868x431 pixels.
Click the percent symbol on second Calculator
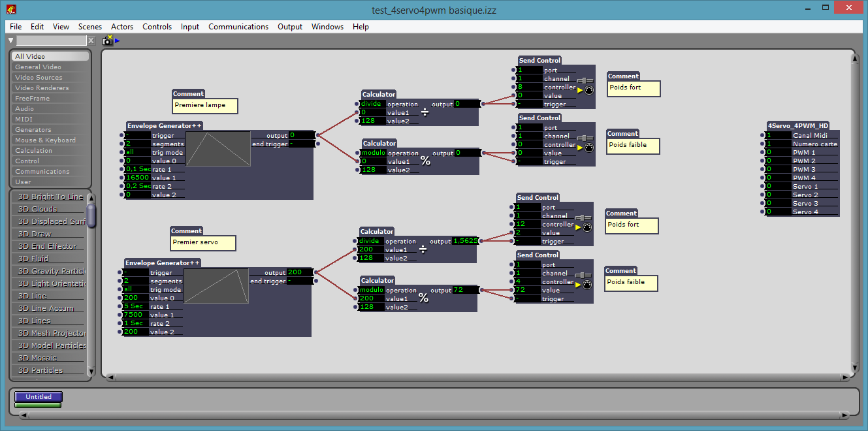[425, 161]
